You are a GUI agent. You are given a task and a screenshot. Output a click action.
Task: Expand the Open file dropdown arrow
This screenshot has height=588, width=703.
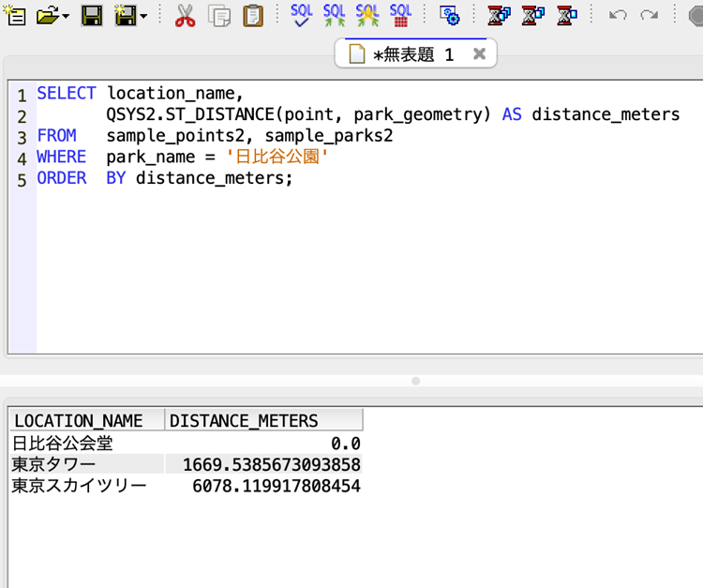point(66,16)
